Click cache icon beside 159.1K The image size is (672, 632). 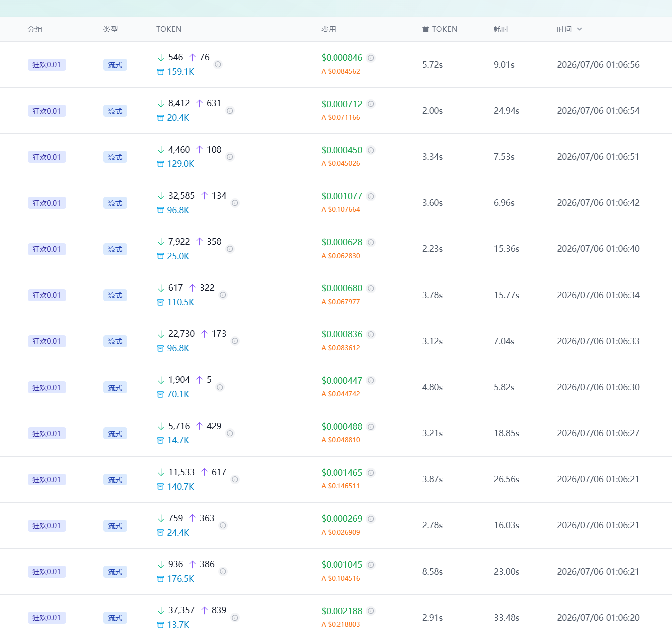point(160,72)
